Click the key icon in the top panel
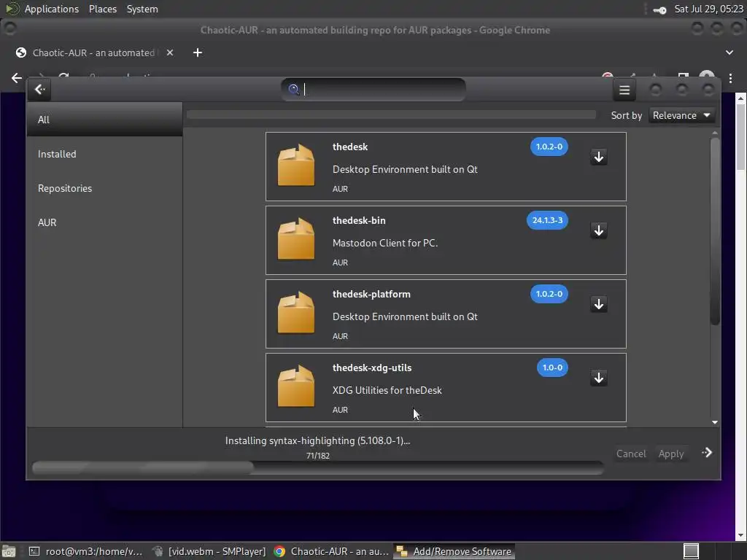 pyautogui.click(x=659, y=9)
